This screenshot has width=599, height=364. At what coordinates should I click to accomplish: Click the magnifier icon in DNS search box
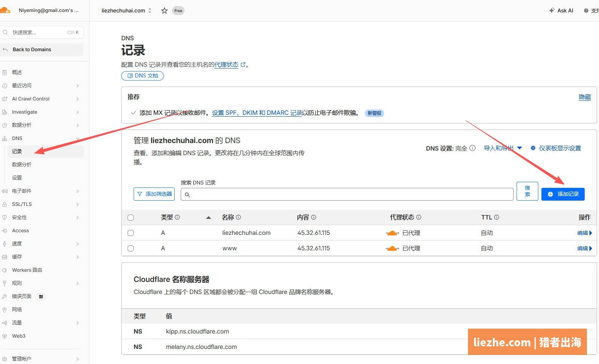[187, 195]
